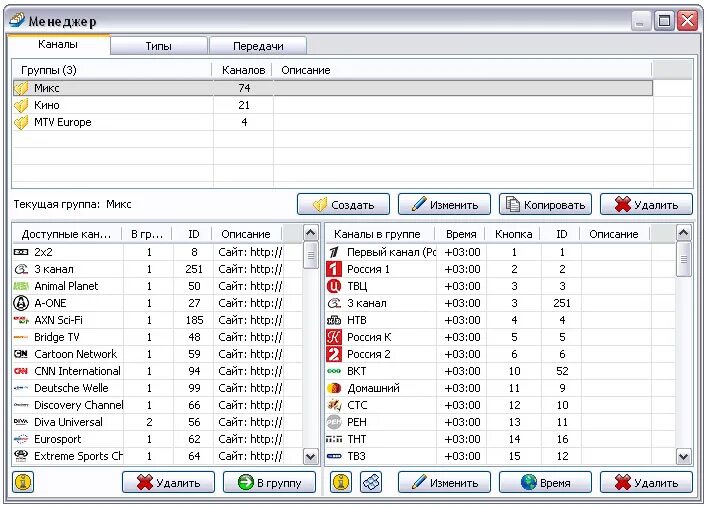This screenshot has width=707, height=507.
Task: Click the Diva Universal logo icon
Action: point(21,422)
